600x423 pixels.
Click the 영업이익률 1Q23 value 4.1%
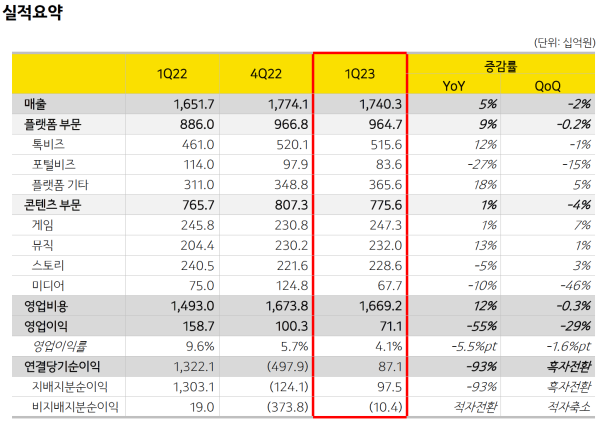point(389,346)
